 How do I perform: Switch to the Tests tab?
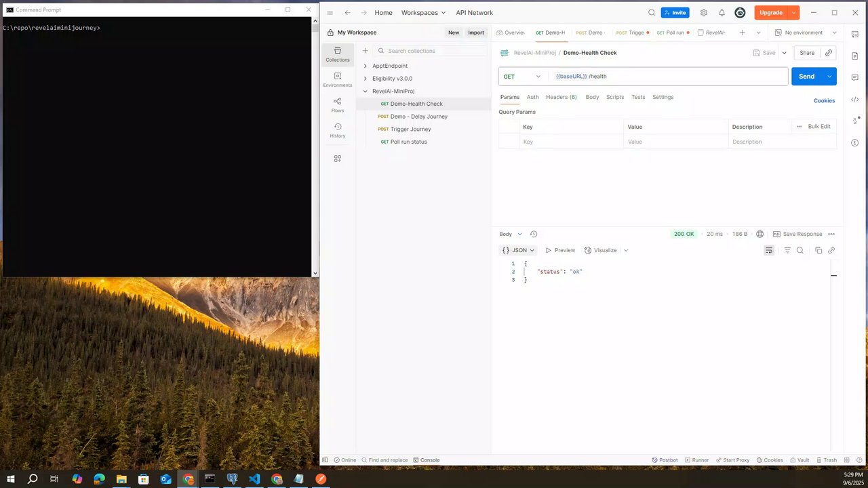pos(638,97)
